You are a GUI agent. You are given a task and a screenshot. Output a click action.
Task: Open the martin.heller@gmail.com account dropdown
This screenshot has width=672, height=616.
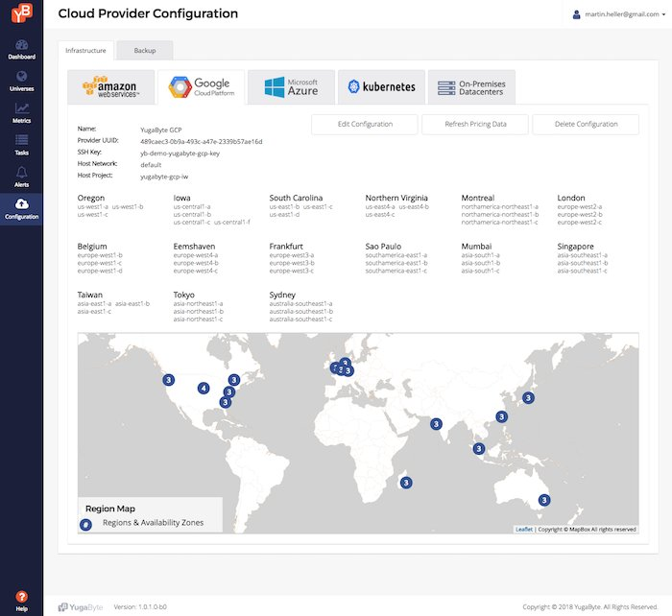click(x=625, y=14)
